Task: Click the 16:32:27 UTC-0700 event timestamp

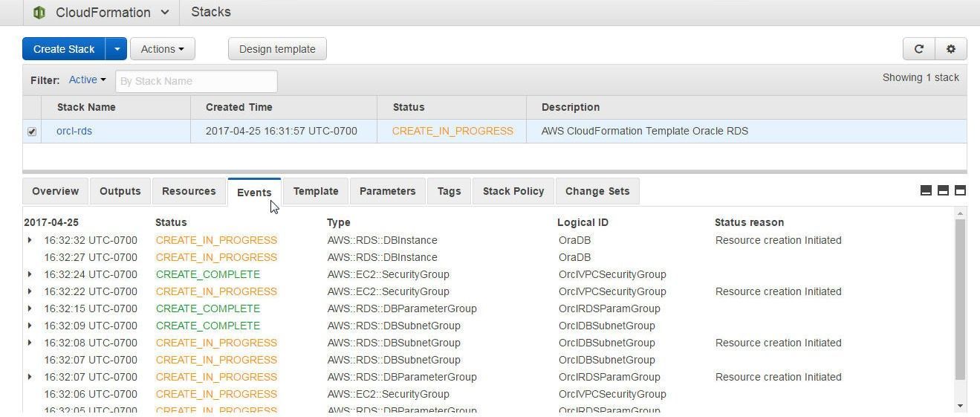Action: click(x=91, y=257)
